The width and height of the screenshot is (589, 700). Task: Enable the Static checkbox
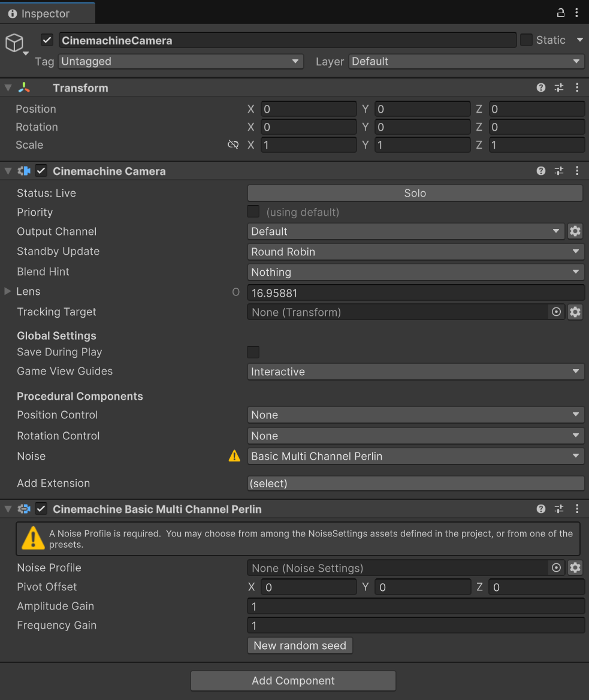coord(526,40)
